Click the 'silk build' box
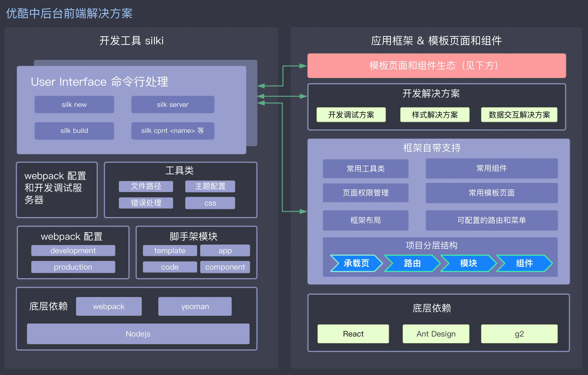 click(x=74, y=131)
